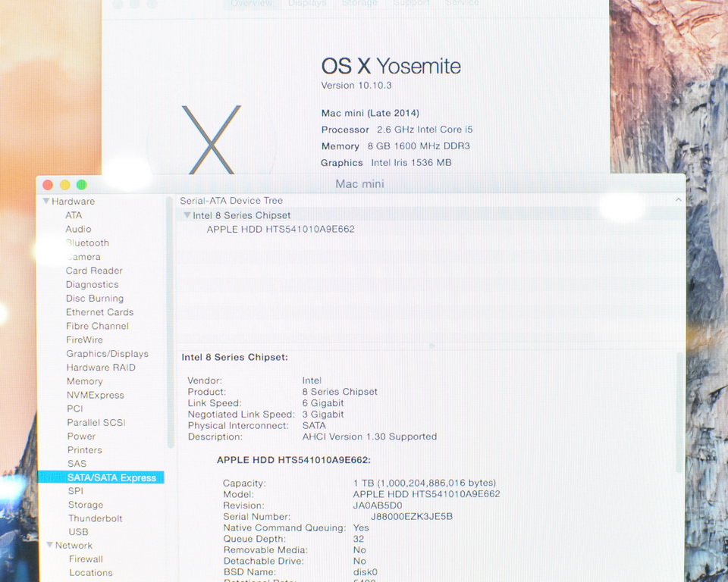Click Mac mini (Late 2014) model text

click(370, 113)
